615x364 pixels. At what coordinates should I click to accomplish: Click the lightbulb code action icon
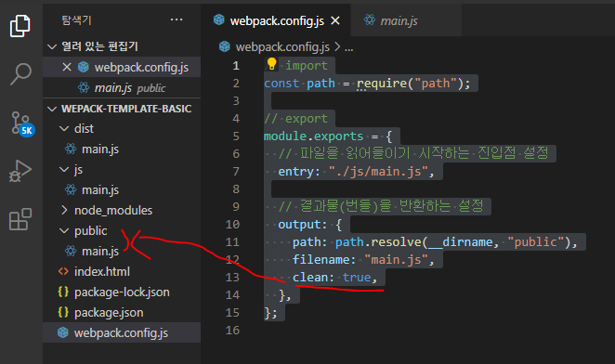pyautogui.click(x=271, y=63)
